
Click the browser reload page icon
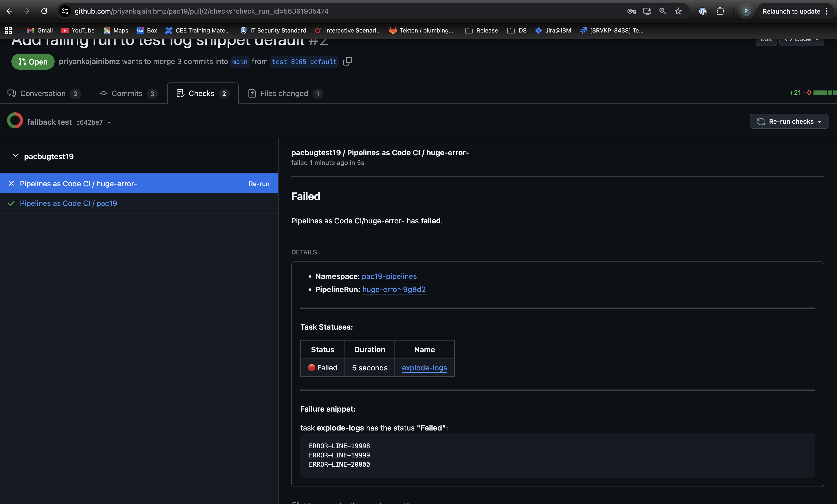(44, 11)
